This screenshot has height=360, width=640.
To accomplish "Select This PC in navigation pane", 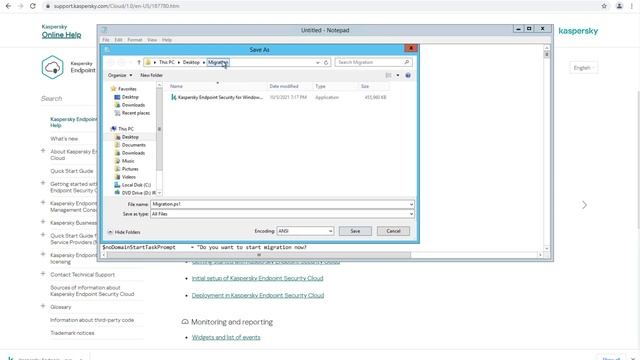I will pos(125,129).
